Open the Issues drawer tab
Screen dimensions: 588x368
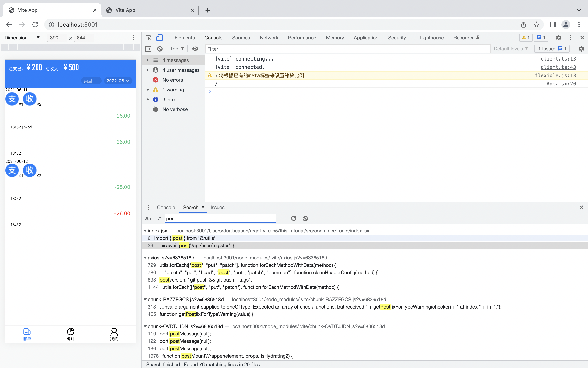click(x=217, y=208)
